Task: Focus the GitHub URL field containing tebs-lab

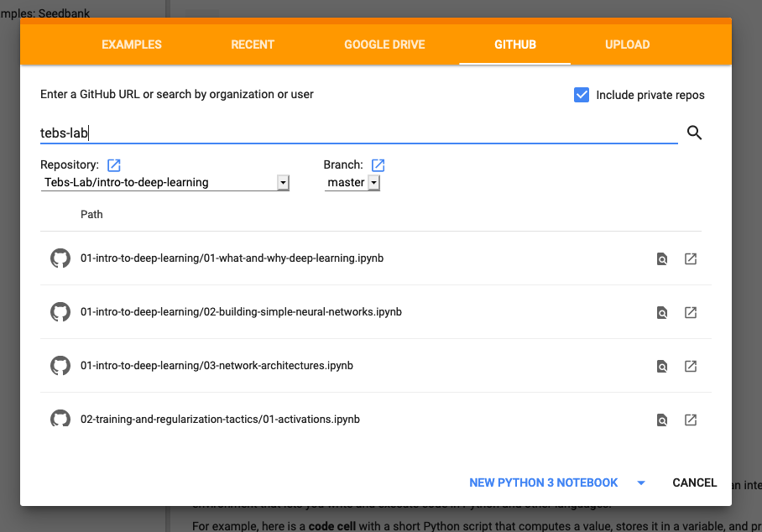Action: pyautogui.click(x=358, y=133)
